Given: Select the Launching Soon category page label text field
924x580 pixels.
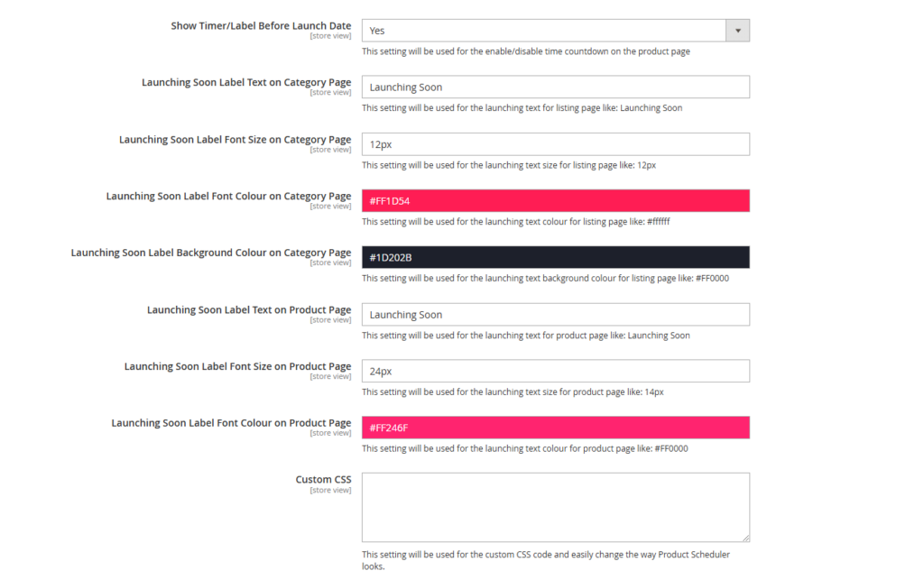Looking at the screenshot, I should point(555,87).
